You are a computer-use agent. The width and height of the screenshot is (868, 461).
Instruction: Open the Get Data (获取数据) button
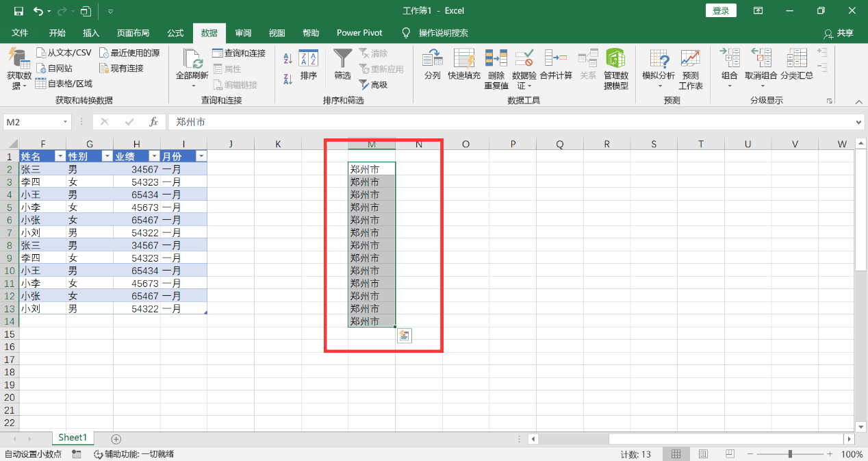click(x=19, y=69)
